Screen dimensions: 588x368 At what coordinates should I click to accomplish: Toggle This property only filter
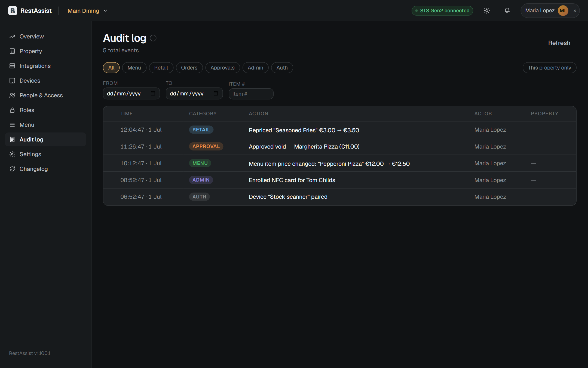click(549, 68)
